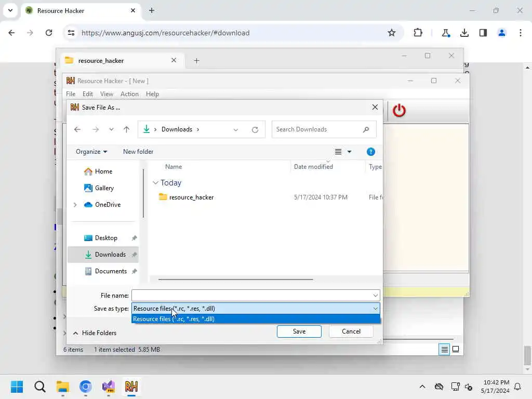Toggle Chrome side panel icon
Screen dimensions: 532x399
coord(483,33)
